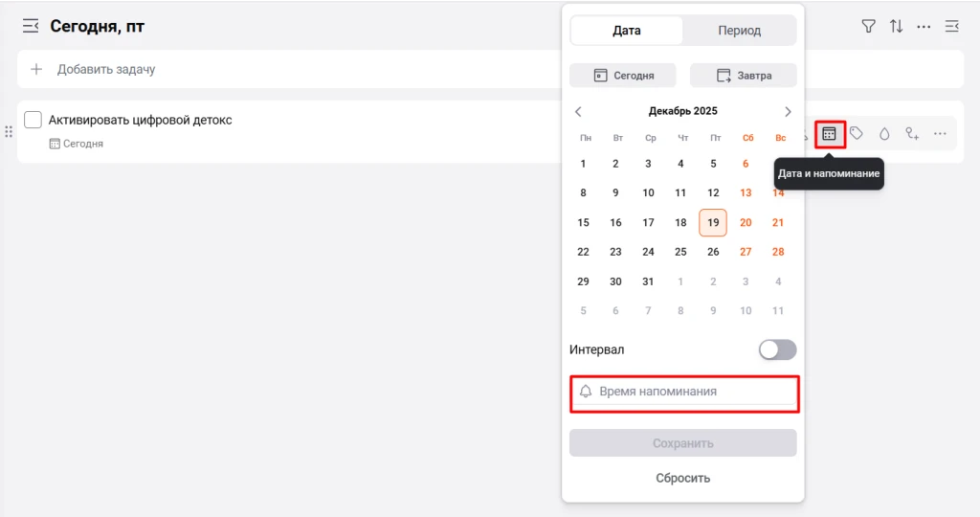Click the tag label icon on task
Image resolution: width=980 pixels, height=517 pixels.
tap(857, 134)
